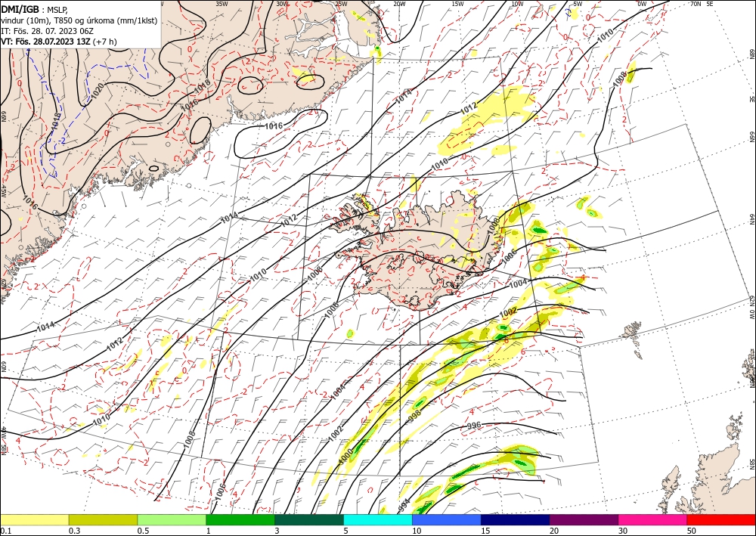Click the 'vindur (10m), T850 og úrkoma' line

79,20
